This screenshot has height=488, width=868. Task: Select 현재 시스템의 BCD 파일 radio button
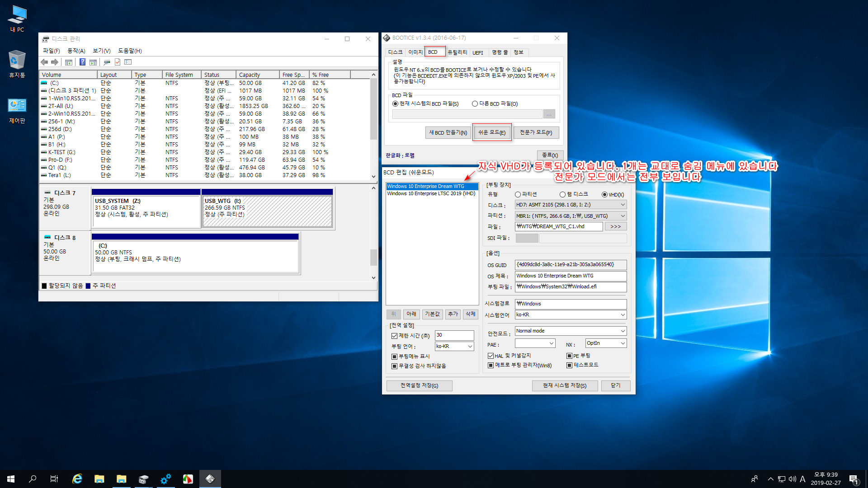(395, 104)
